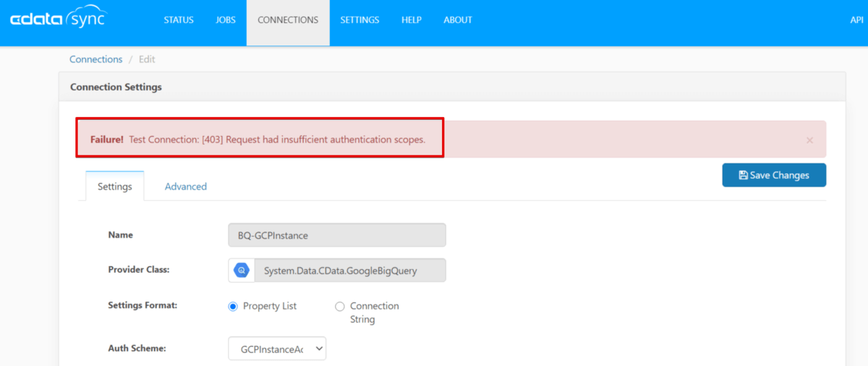The image size is (868, 366).
Task: Select the Settings tab
Action: pos(115,187)
